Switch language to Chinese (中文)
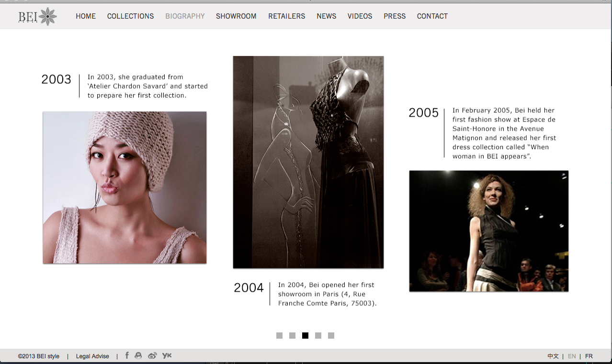Viewport: 612px width, 364px height. point(553,356)
